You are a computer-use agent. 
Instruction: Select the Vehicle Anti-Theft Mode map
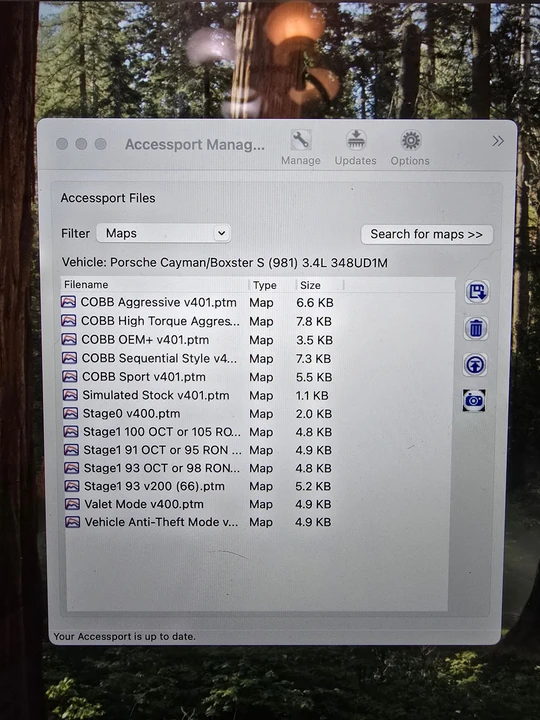(161, 522)
